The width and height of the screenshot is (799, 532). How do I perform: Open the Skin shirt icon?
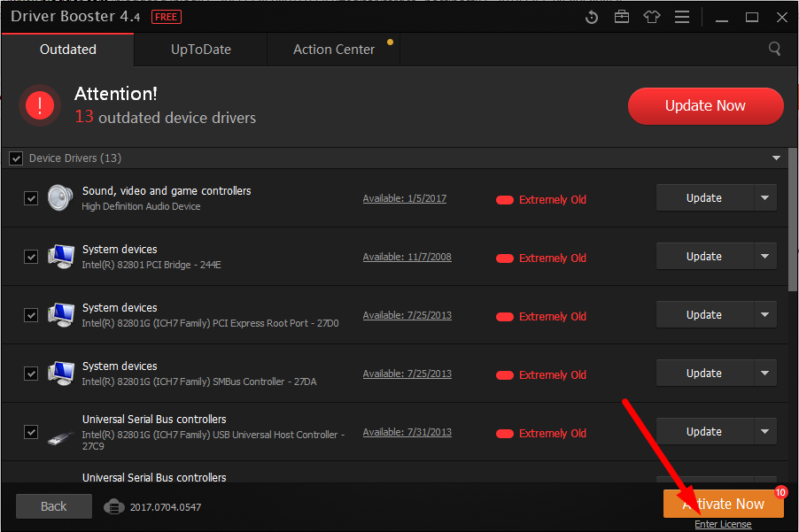point(652,18)
